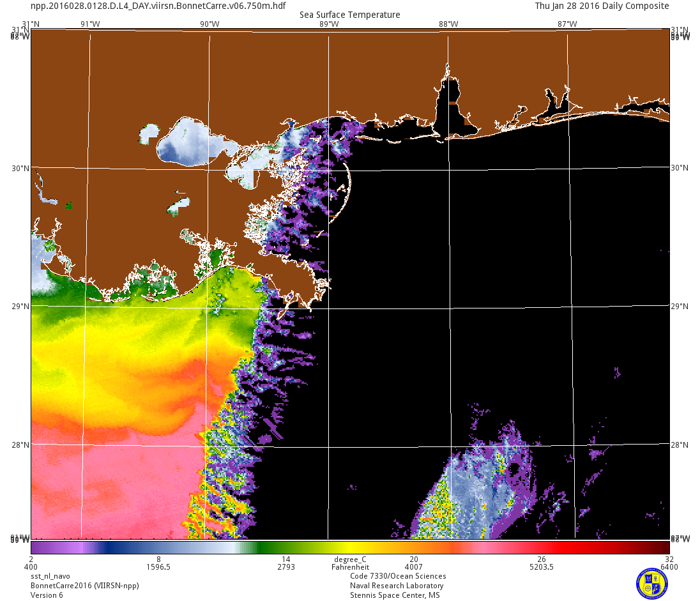
Task: Click the "Thu Jan 28 2016 Daily Composite" date
Action: [602, 6]
